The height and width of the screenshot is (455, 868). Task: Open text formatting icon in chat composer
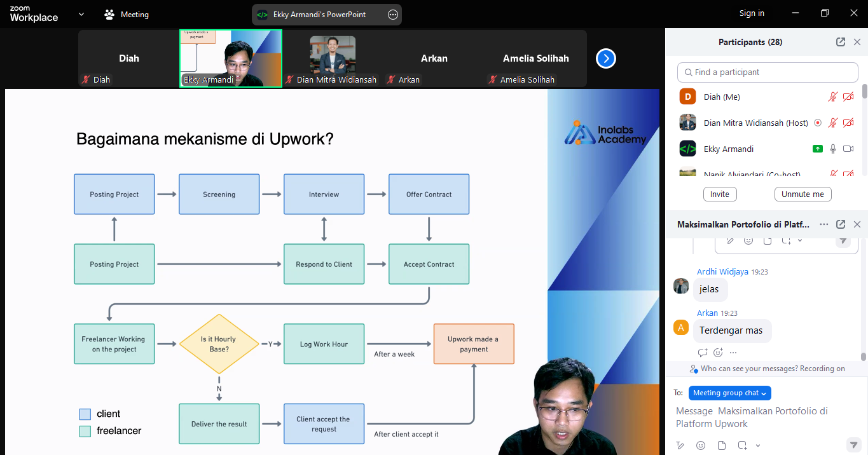[x=680, y=445]
